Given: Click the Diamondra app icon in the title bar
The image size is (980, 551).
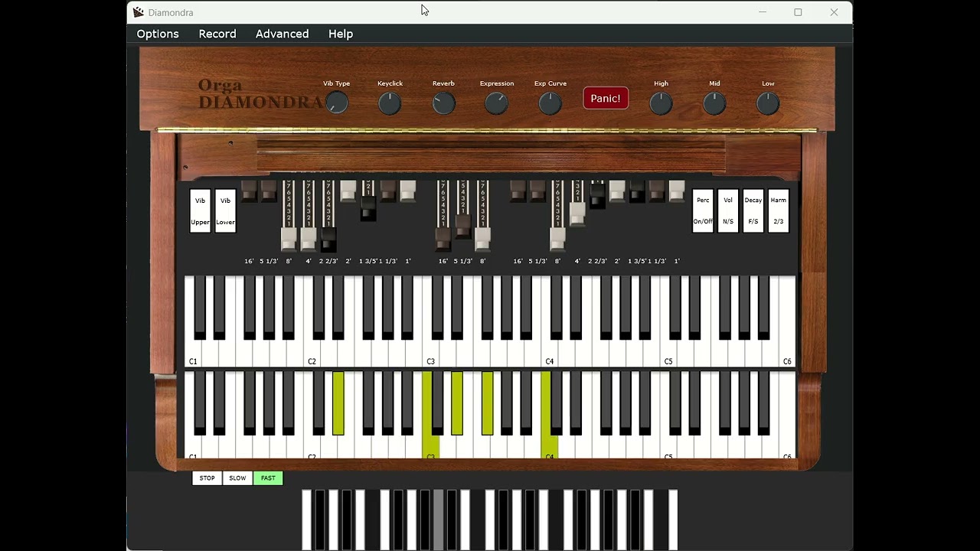Looking at the screenshot, I should [138, 12].
